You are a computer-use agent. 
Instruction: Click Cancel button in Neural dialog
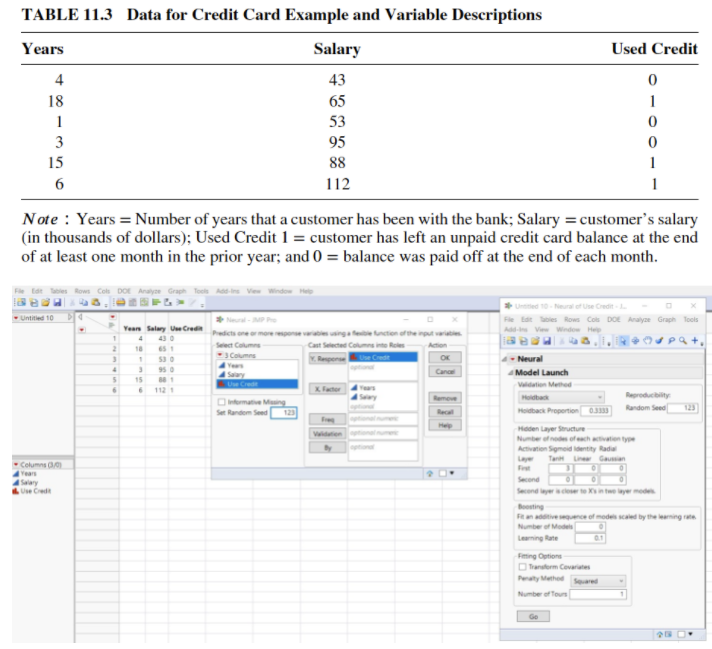pos(445,372)
